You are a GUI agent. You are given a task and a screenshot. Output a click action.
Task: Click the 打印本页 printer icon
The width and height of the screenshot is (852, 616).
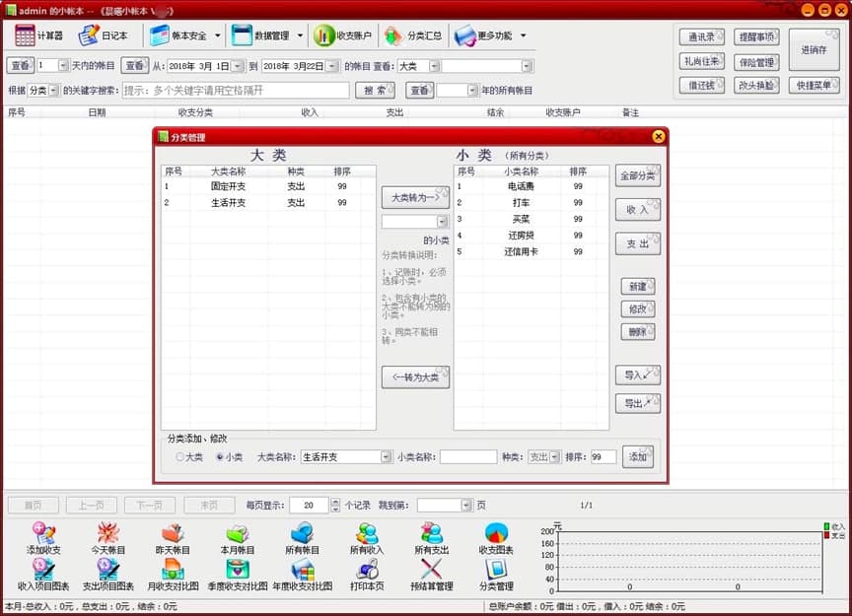pyautogui.click(x=367, y=574)
